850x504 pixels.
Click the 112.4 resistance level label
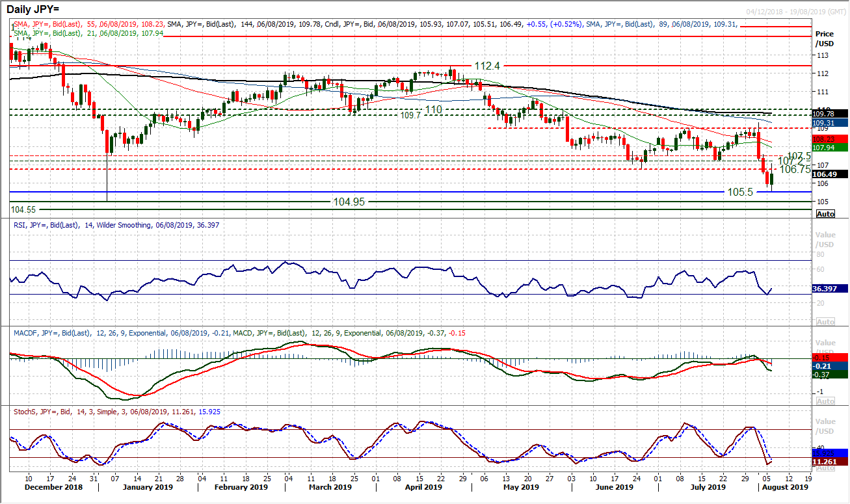click(x=486, y=66)
